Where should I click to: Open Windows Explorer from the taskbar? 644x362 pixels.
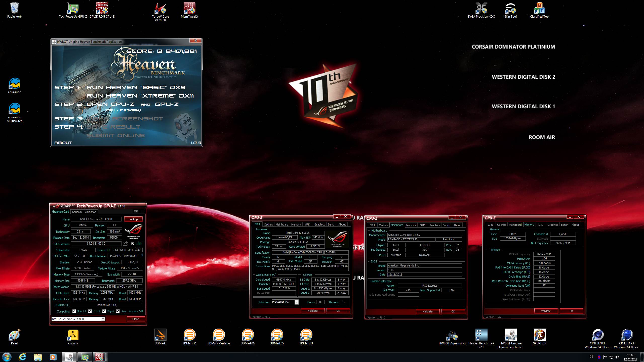(x=38, y=357)
